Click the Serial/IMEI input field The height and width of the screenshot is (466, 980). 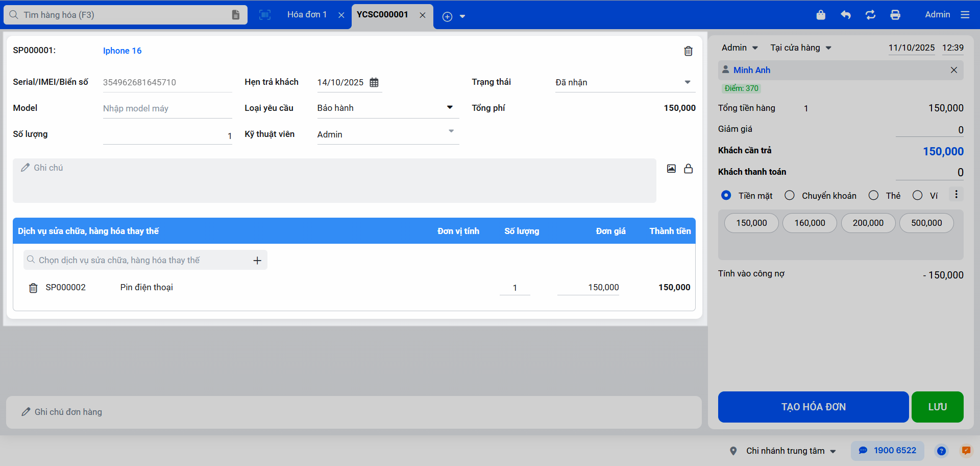click(167, 82)
